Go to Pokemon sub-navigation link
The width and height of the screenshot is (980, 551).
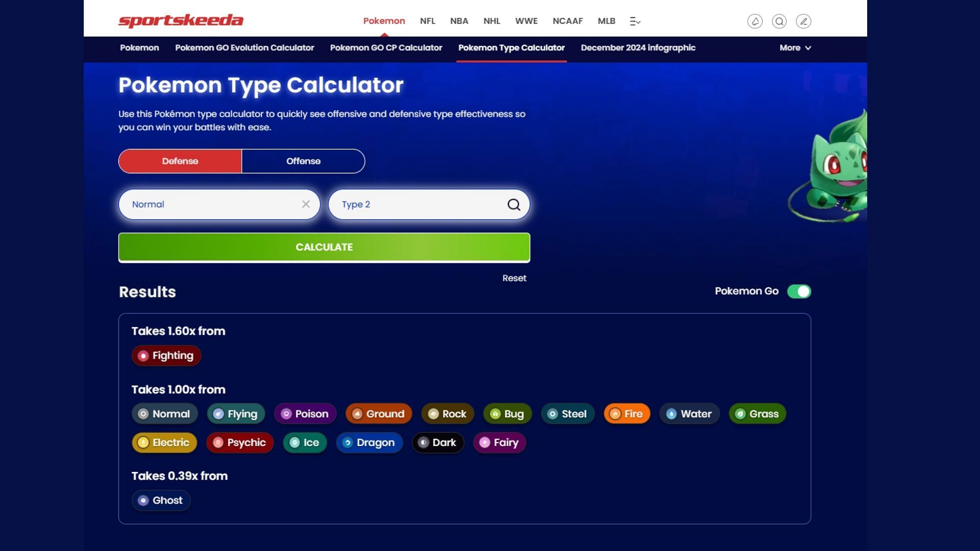pyautogui.click(x=139, y=48)
